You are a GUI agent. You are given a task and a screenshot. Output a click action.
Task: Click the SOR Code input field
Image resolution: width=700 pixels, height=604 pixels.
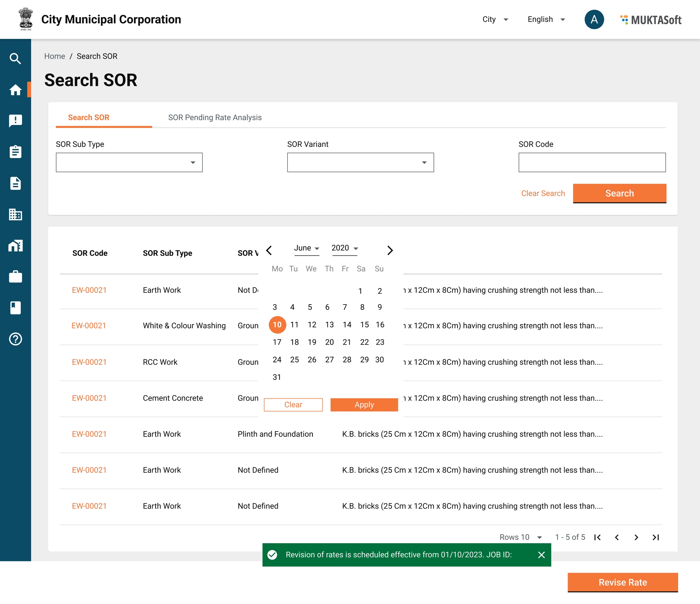(x=592, y=163)
